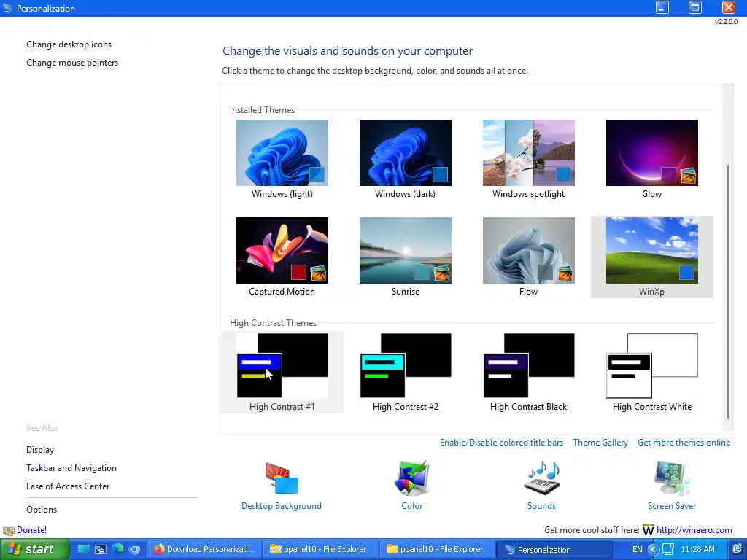Switch to Personalization taskbar button
Screen dimensions: 747x560
coord(554,550)
